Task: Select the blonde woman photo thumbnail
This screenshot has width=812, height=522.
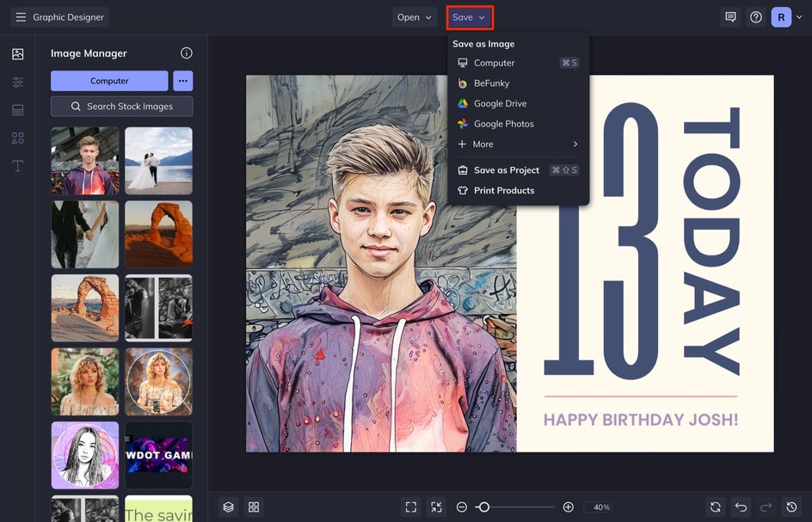Action: coord(85,381)
